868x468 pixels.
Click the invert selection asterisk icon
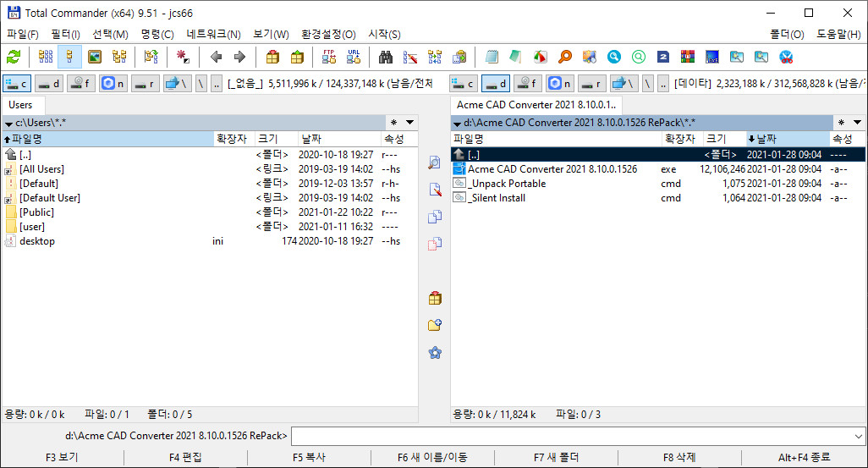(183, 57)
